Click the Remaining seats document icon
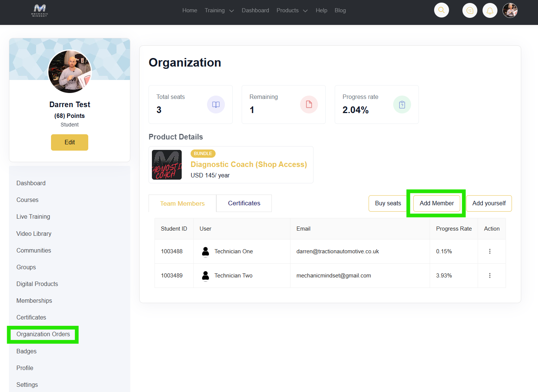This screenshot has height=392, width=538. (x=309, y=105)
